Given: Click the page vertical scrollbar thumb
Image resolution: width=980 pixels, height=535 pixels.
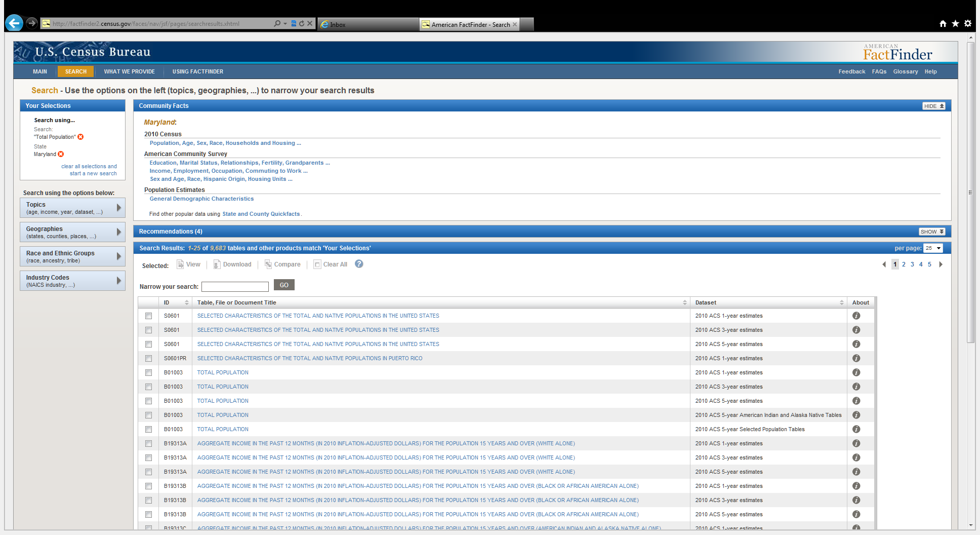Looking at the screenshot, I should (x=971, y=193).
